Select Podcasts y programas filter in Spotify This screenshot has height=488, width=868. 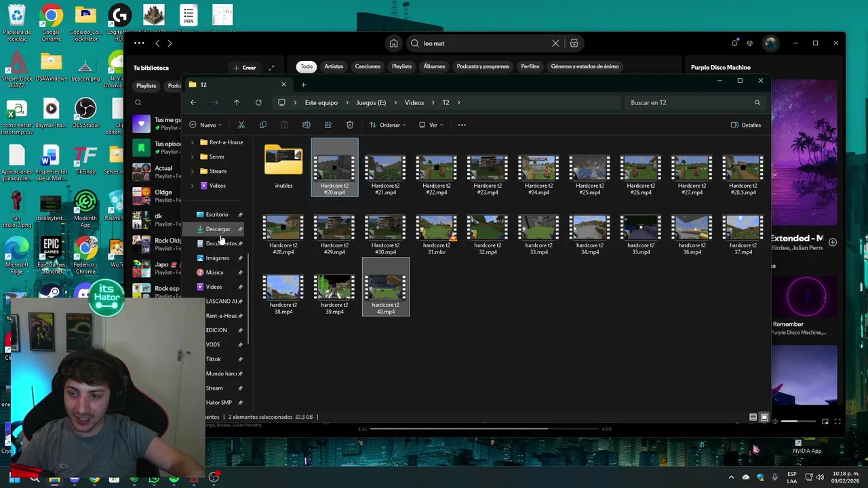coord(483,66)
